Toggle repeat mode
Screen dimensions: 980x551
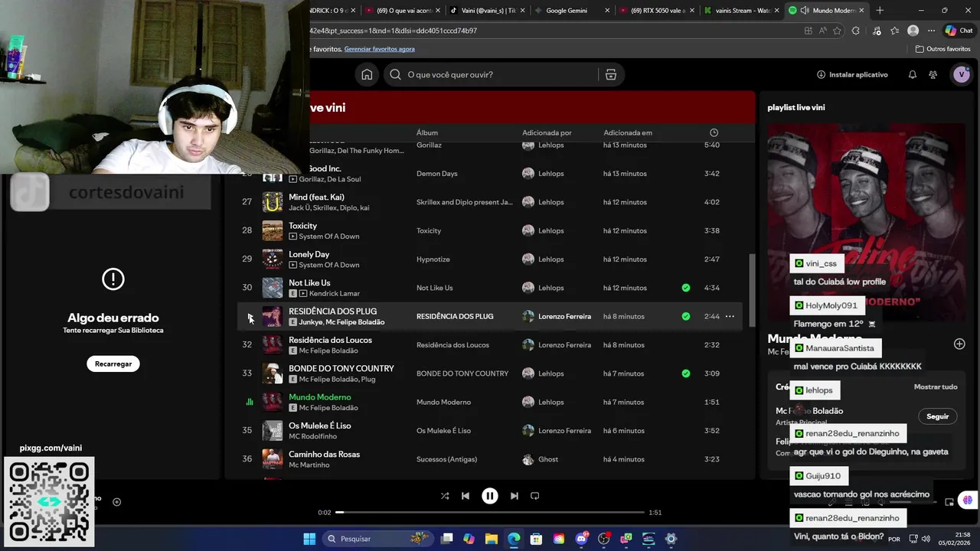[535, 496]
